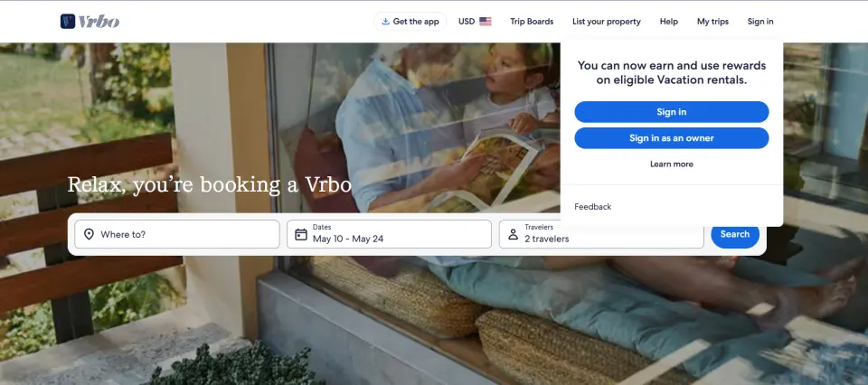Click the person icon in Travelers field

[514, 235]
